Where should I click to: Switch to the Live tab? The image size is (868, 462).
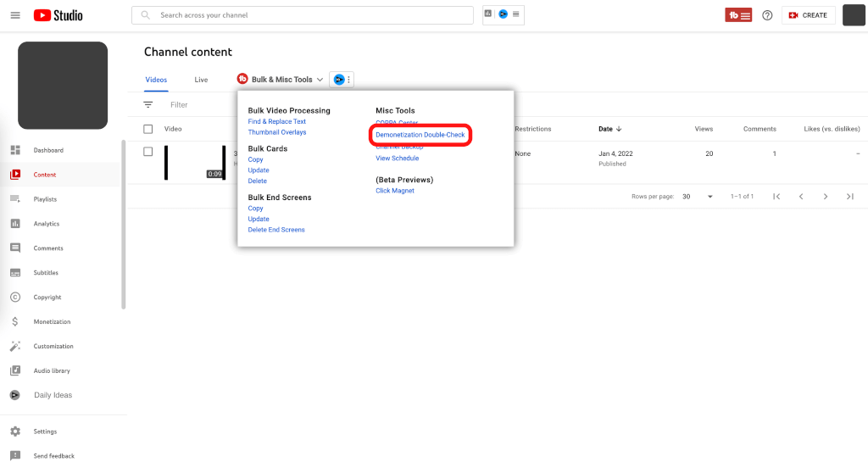[x=201, y=80]
